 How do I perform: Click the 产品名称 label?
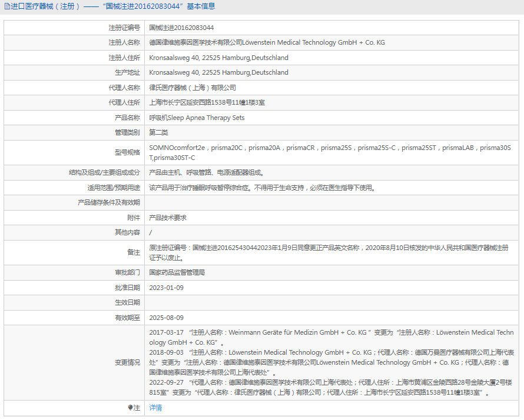pos(128,118)
